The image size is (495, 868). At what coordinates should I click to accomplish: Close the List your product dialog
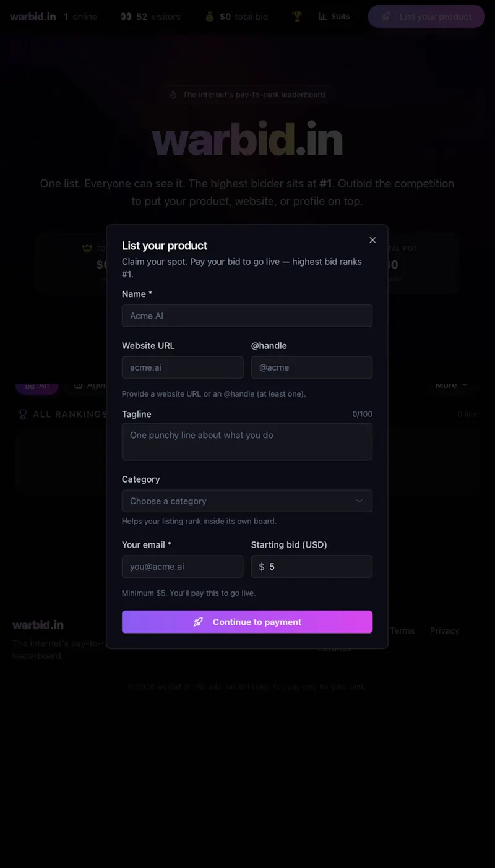click(x=372, y=240)
